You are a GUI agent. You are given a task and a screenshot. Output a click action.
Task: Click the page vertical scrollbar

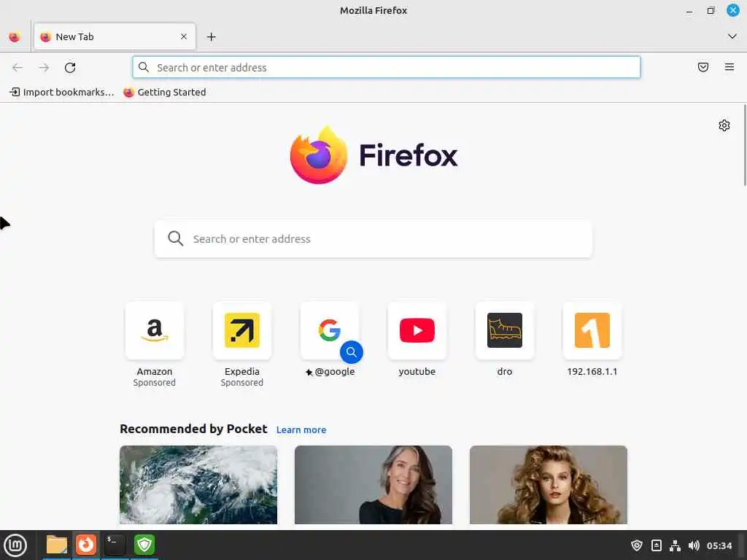click(745, 145)
